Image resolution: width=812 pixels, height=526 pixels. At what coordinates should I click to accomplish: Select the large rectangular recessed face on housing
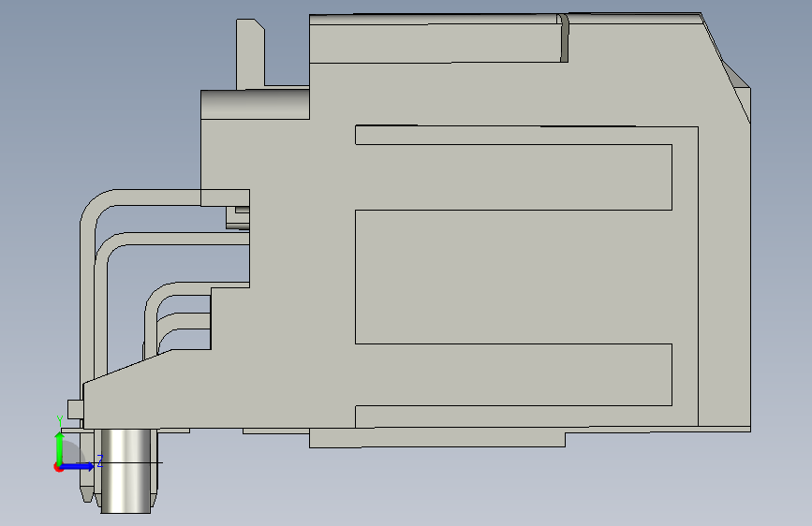[x=512, y=276]
